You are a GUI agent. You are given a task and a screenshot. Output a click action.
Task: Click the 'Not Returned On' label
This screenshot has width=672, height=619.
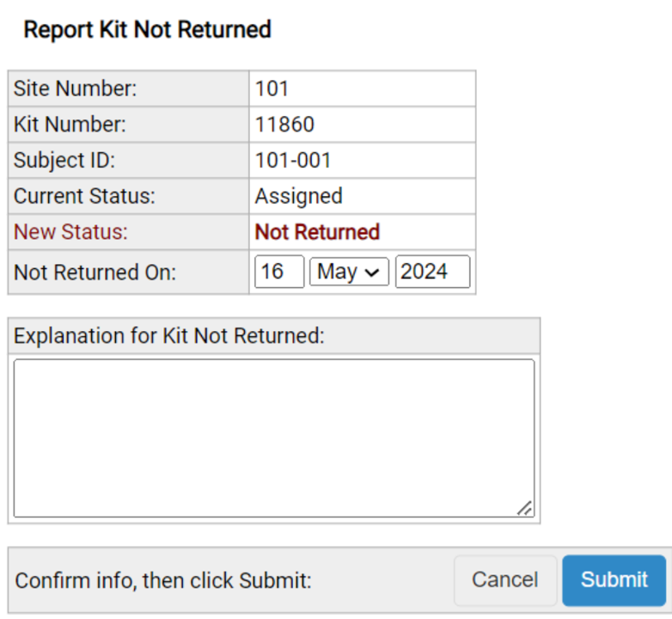click(95, 272)
